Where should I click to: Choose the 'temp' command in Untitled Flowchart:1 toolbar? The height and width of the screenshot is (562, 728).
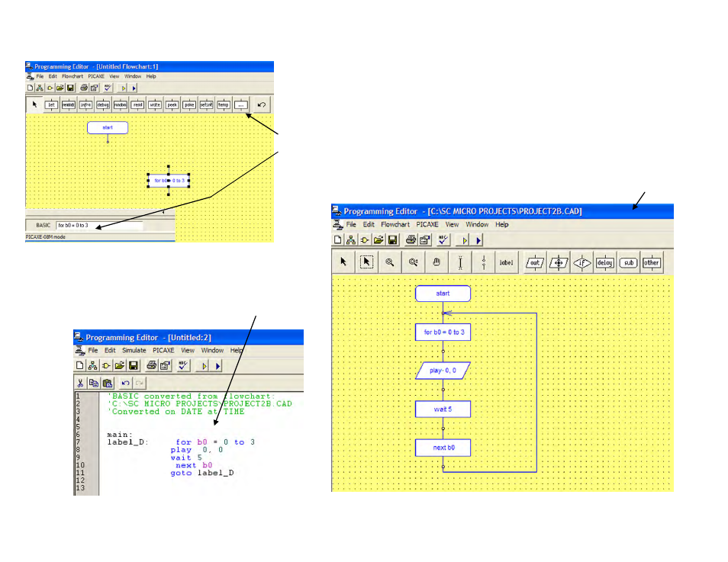(224, 105)
